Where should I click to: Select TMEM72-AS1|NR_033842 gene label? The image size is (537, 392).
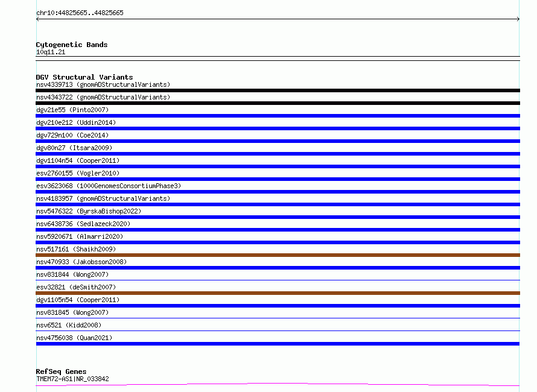pos(72,379)
